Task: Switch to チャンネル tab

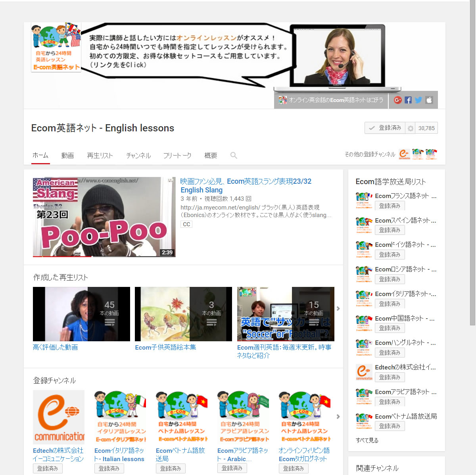Action: (138, 156)
